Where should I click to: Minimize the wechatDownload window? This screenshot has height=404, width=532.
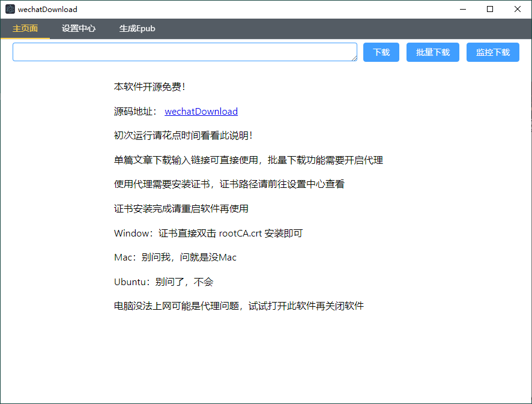pos(463,9)
